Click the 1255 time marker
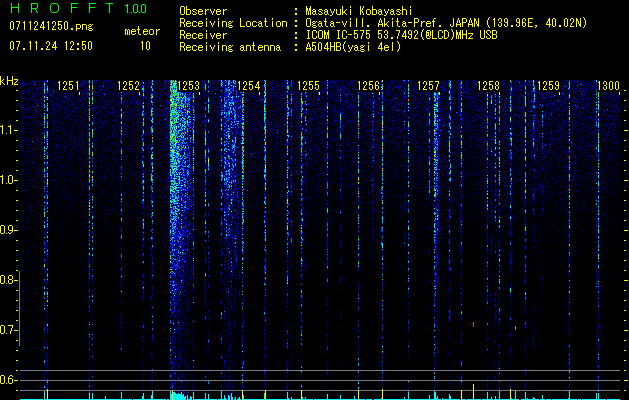Image resolution: width=629 pixels, height=400 pixels. (308, 86)
